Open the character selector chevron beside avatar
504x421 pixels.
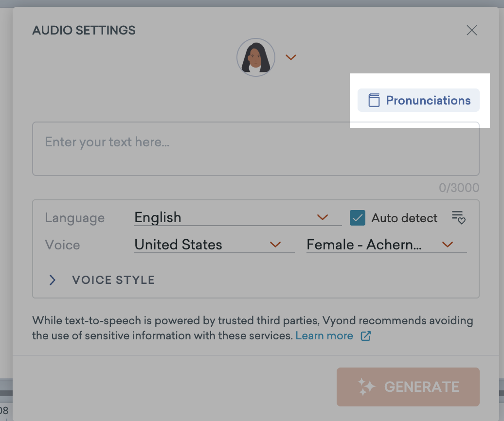point(291,57)
